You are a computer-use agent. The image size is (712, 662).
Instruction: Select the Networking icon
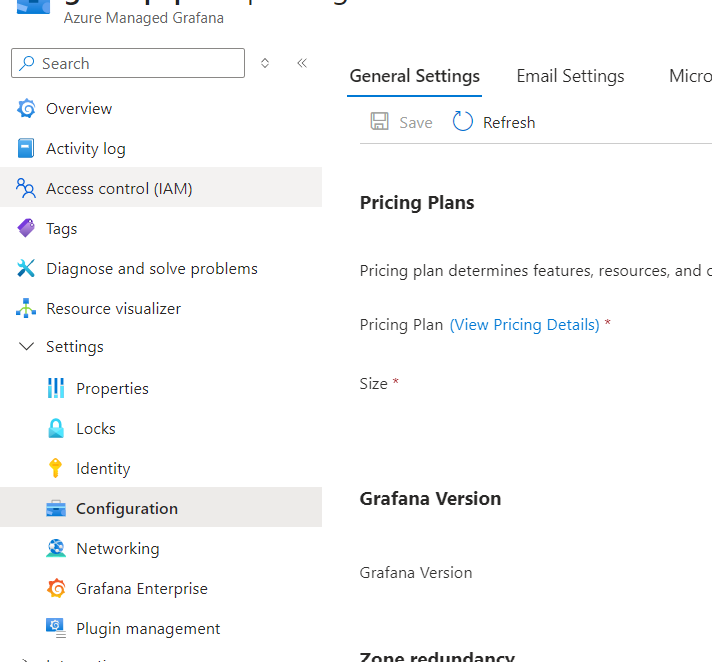(x=56, y=549)
